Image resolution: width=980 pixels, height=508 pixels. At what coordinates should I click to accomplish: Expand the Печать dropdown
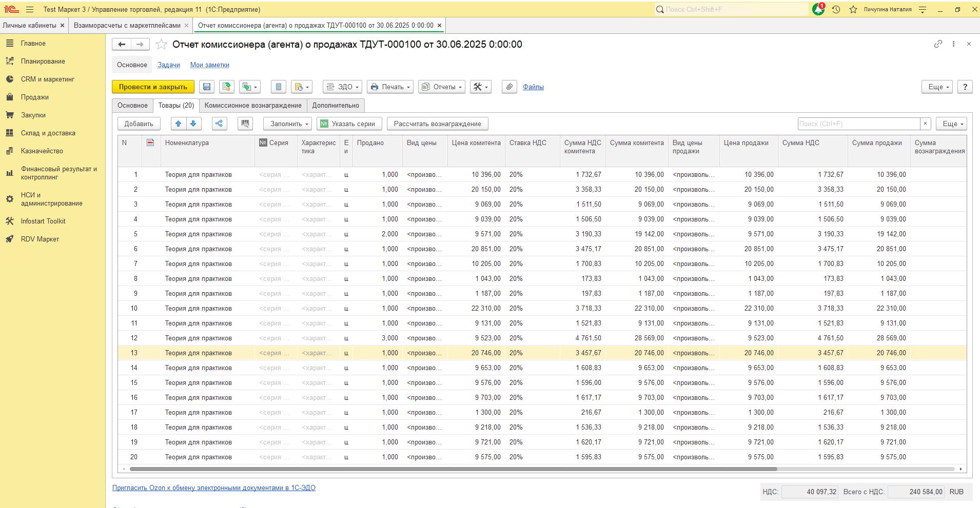(391, 87)
